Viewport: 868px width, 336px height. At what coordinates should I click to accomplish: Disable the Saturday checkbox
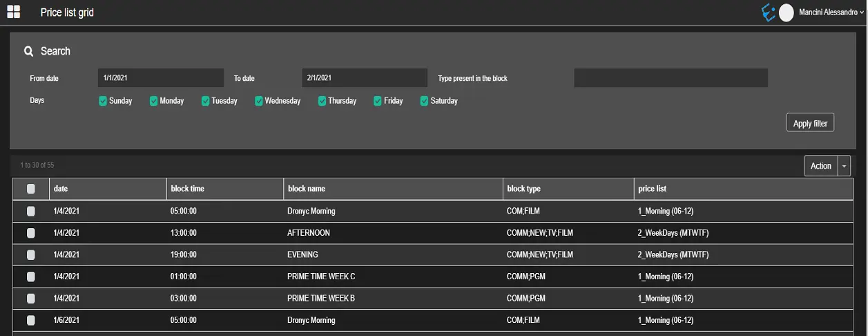point(424,101)
